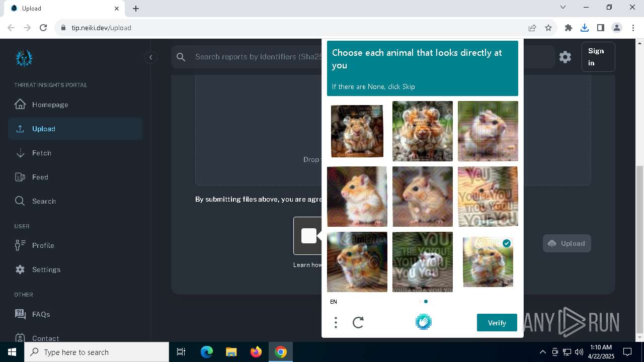
Task: Select first hamster image in the top row of the captcha
Action: [x=357, y=131]
